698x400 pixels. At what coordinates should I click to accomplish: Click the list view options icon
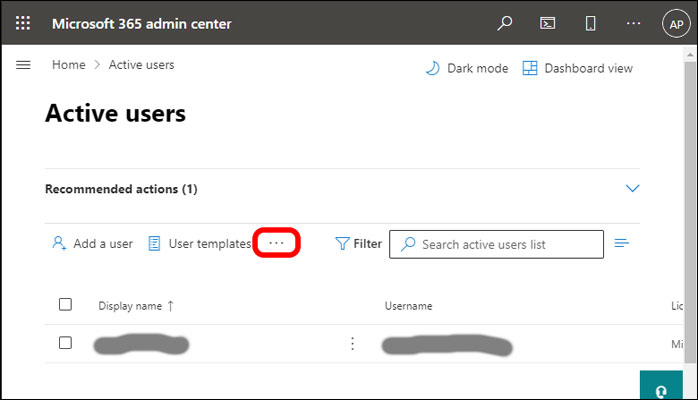622,243
